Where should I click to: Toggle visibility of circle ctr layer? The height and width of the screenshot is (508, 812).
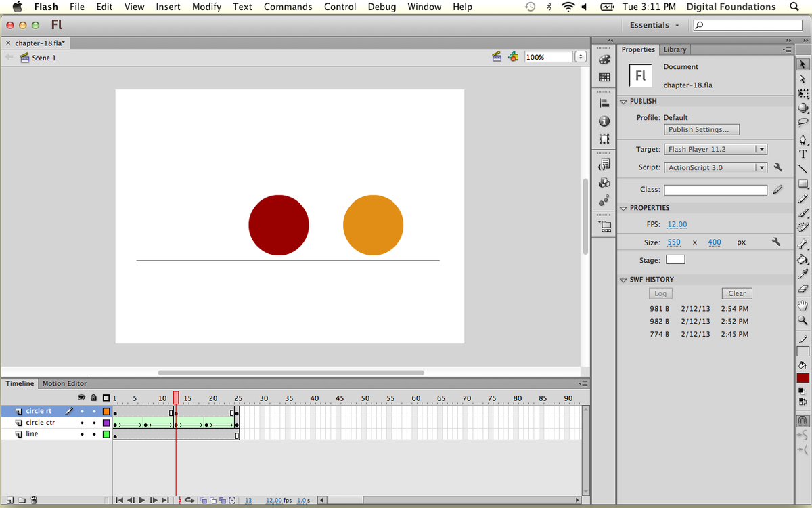pyautogui.click(x=82, y=423)
